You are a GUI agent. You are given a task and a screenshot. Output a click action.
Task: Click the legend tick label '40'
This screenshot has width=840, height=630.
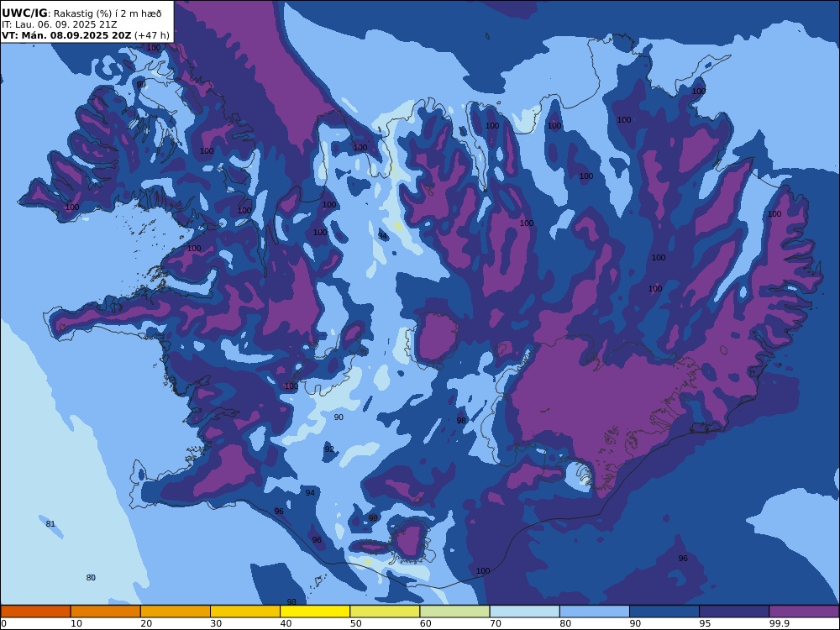click(x=286, y=623)
